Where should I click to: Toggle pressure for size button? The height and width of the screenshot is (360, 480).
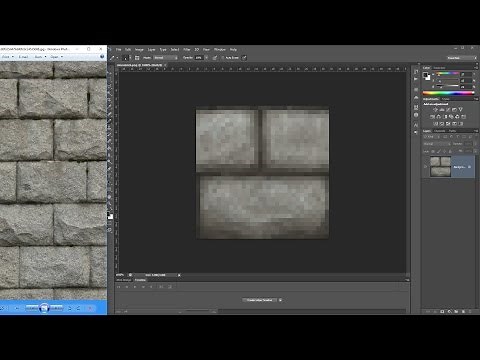pyautogui.click(x=244, y=58)
